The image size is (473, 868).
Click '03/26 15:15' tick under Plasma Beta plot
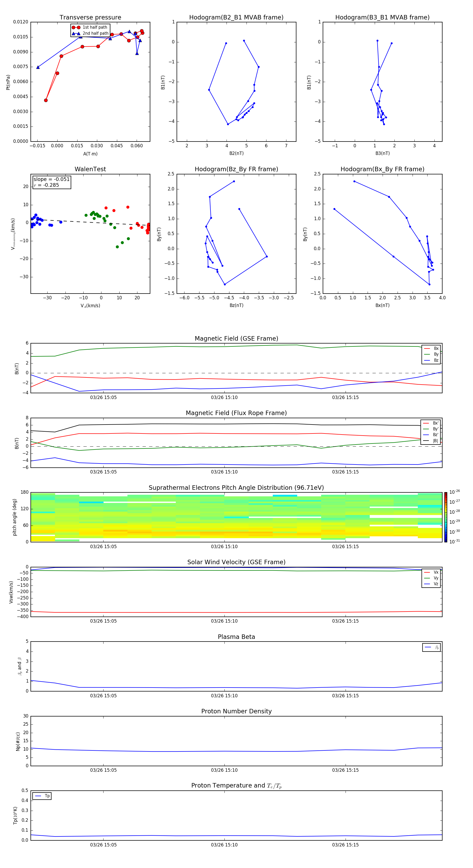pyautogui.click(x=345, y=695)
